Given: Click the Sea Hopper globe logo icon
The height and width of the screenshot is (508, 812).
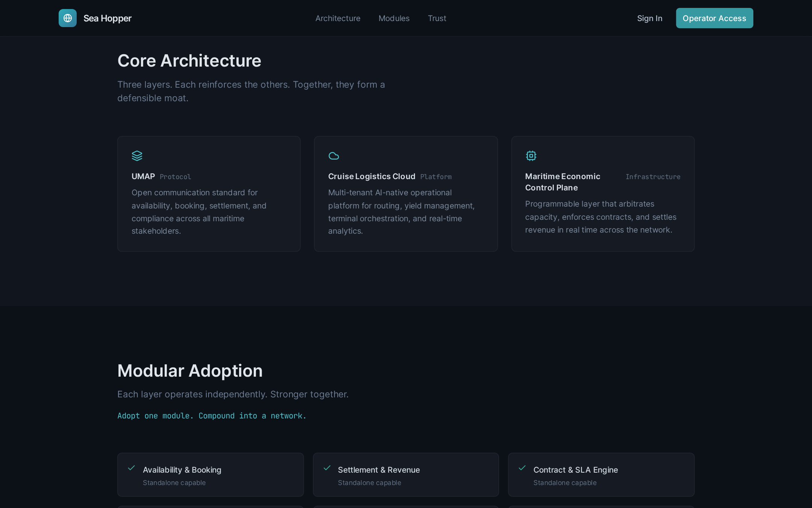Looking at the screenshot, I should [68, 18].
